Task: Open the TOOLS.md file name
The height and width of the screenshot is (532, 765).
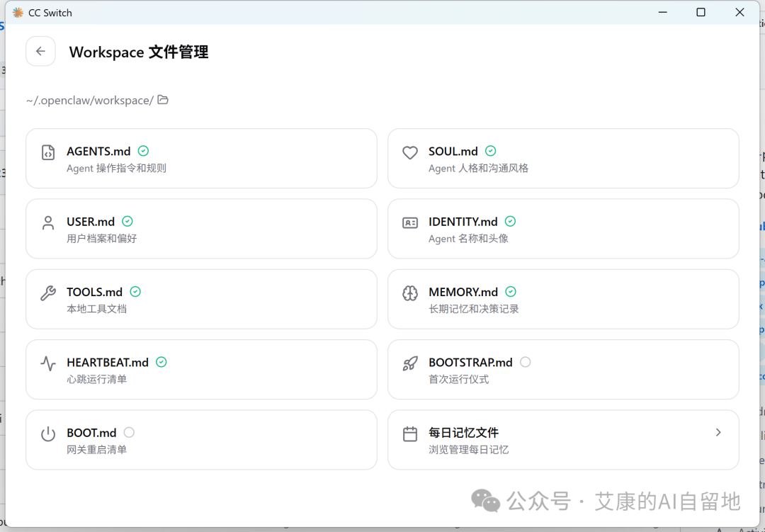Action: click(x=95, y=292)
